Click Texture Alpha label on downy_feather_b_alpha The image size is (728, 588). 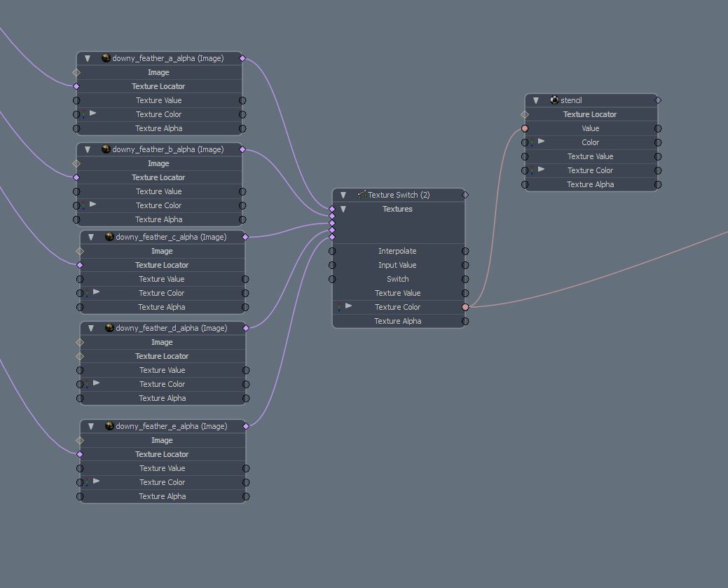coord(159,219)
